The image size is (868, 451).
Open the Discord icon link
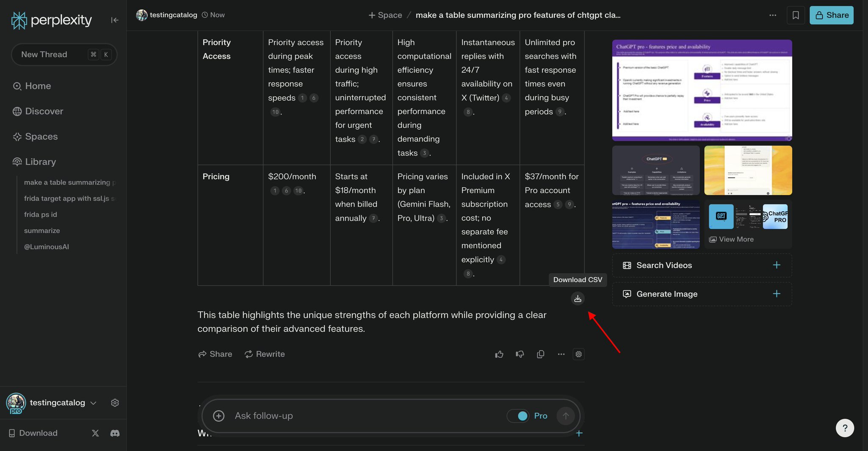[115, 433]
